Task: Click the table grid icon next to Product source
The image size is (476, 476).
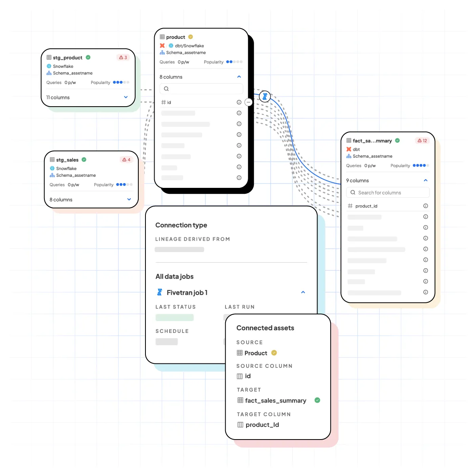Action: coord(240,353)
